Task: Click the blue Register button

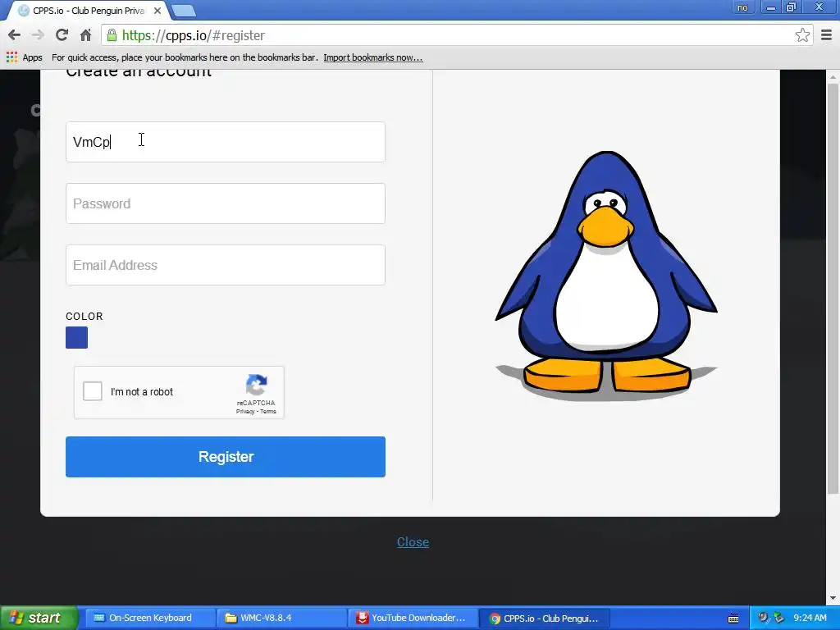Action: 226,457
